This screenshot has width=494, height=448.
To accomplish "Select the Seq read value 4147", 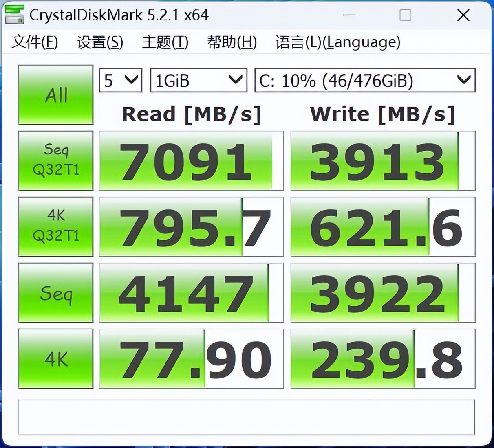I will pyautogui.click(x=191, y=293).
